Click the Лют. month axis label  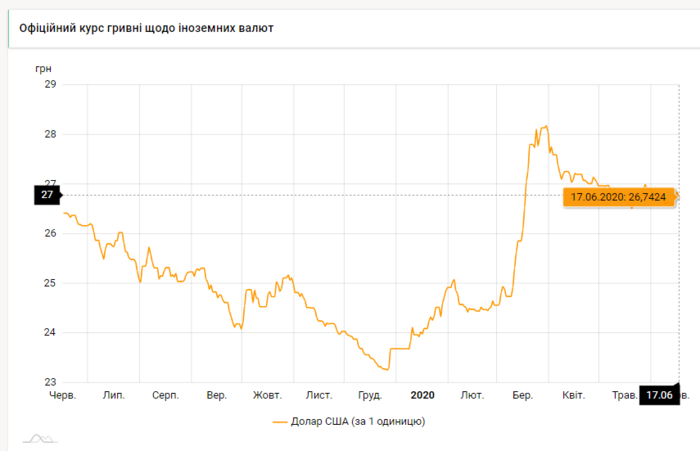pos(472,395)
